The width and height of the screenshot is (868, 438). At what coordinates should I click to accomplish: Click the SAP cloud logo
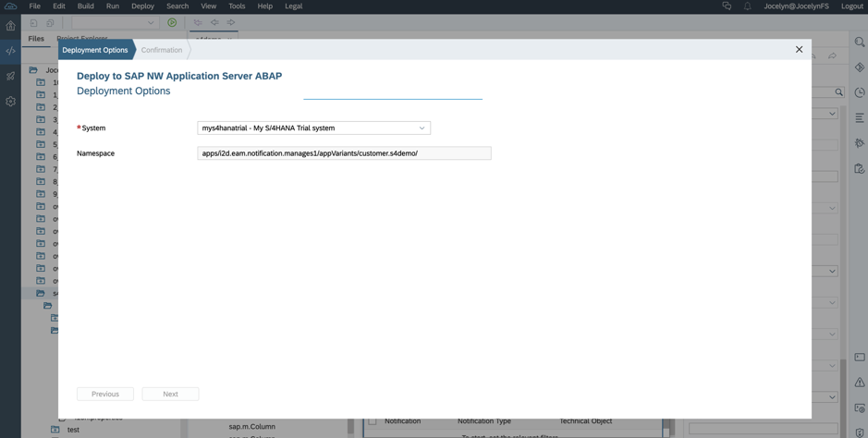pyautogui.click(x=10, y=6)
